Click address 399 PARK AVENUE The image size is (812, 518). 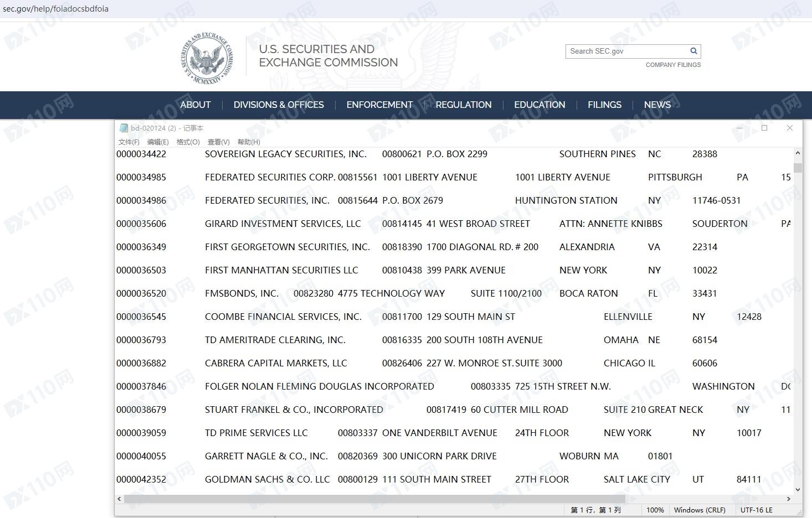(x=466, y=270)
